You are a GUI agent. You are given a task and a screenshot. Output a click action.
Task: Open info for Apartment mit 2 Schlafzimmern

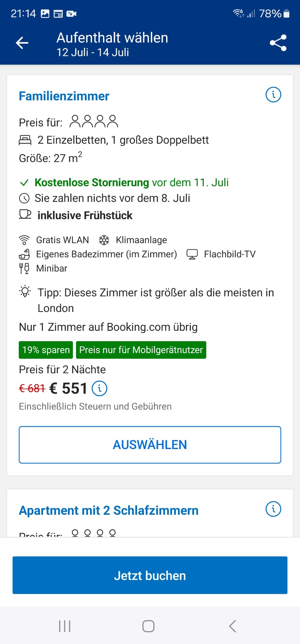click(273, 509)
